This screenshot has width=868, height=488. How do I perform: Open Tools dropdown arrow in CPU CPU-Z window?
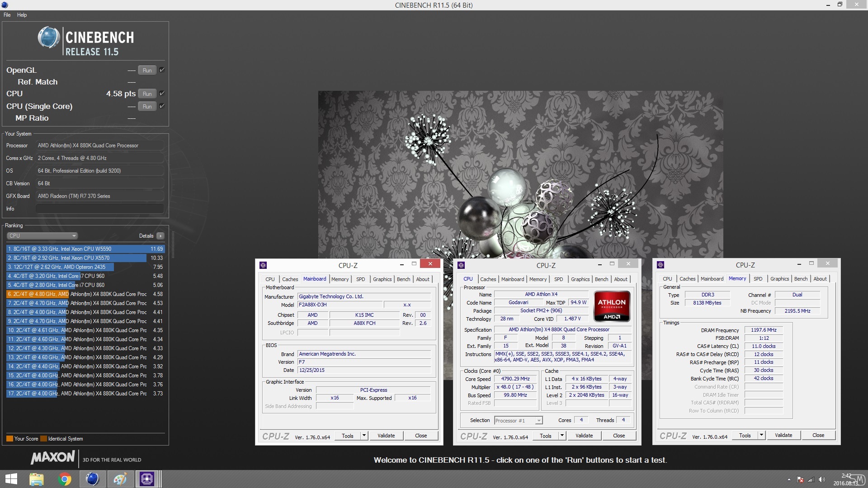tap(562, 436)
